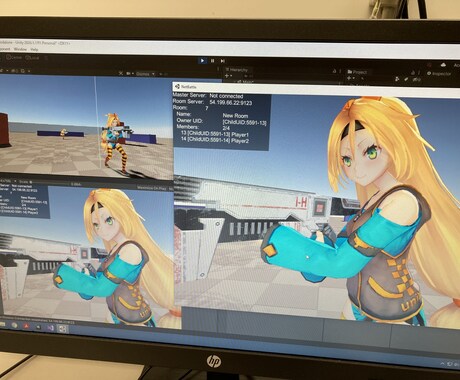Click the Scene tools wrench icon
The height and width of the screenshot is (380, 460).
click(121, 73)
